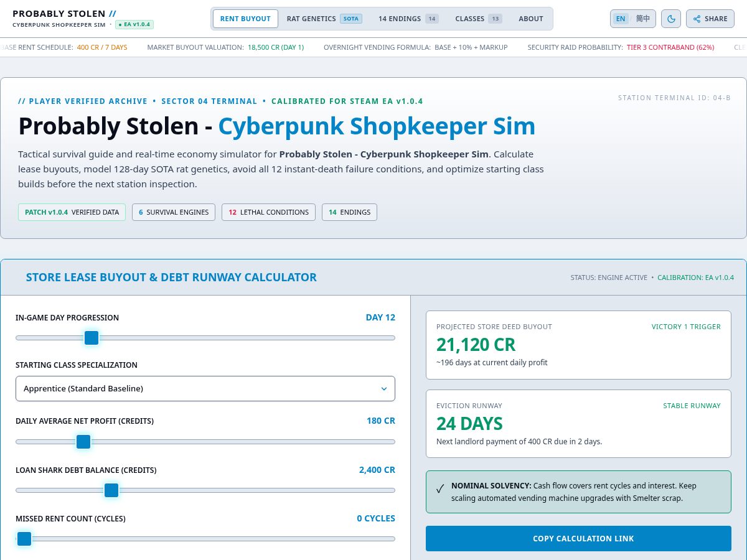Click the In-Game Day Progression slider handle
Screen dimensions: 747x560
point(92,338)
